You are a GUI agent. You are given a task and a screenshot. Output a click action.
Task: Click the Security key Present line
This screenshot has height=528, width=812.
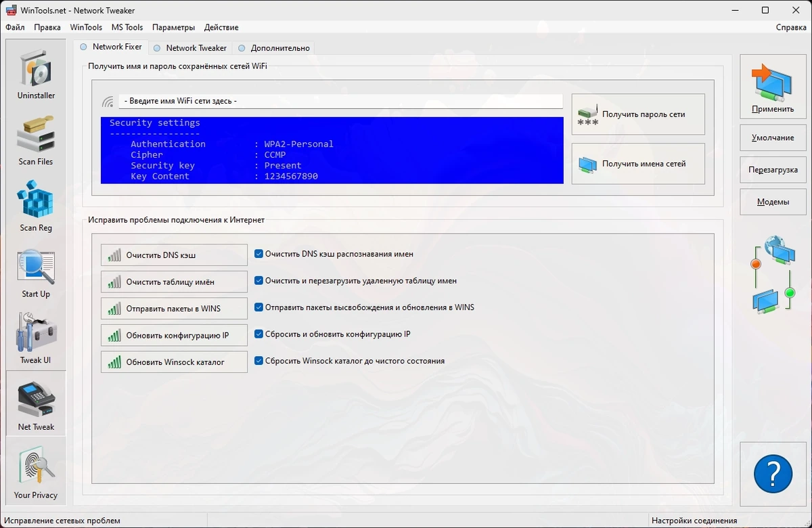pos(216,165)
